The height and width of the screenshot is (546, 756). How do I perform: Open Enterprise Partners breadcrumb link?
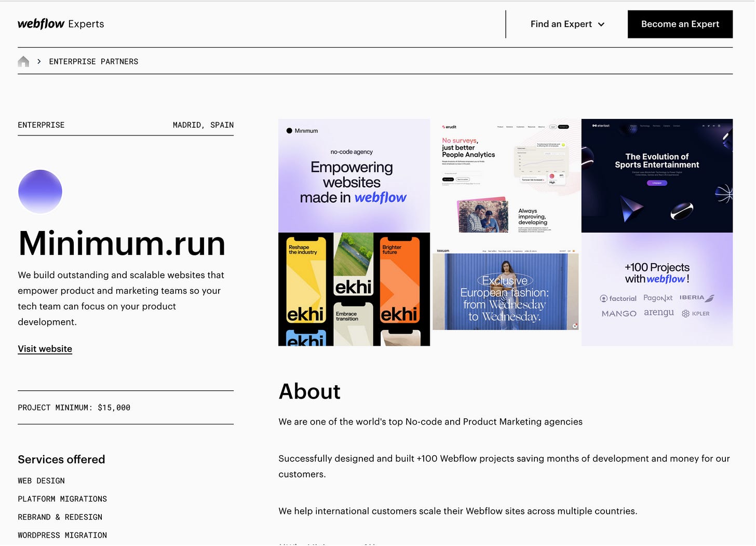tap(93, 61)
